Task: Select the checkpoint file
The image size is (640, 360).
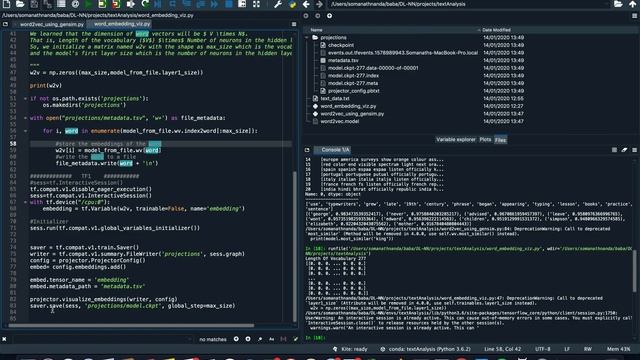Action: pyautogui.click(x=341, y=45)
